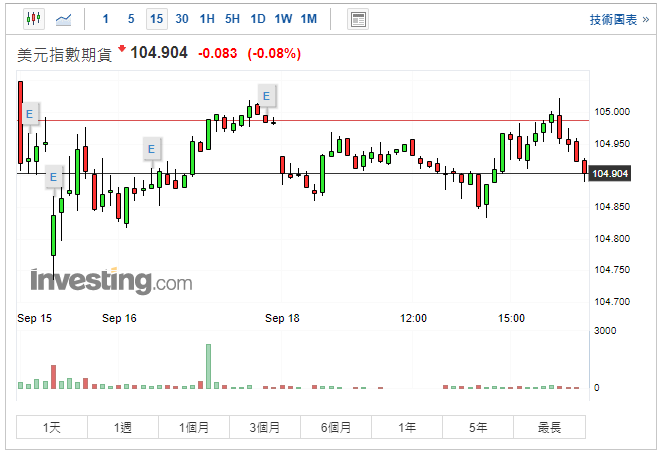Click the topmost-left E event marker
The image size is (662, 453).
tap(30, 115)
